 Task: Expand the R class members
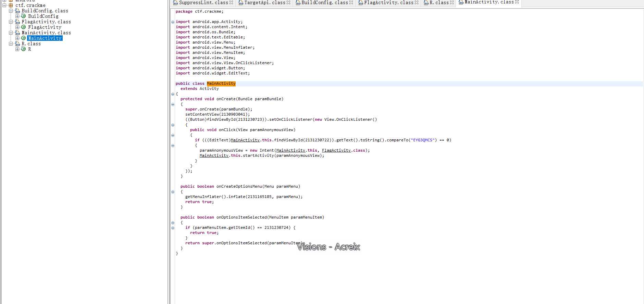click(x=17, y=49)
